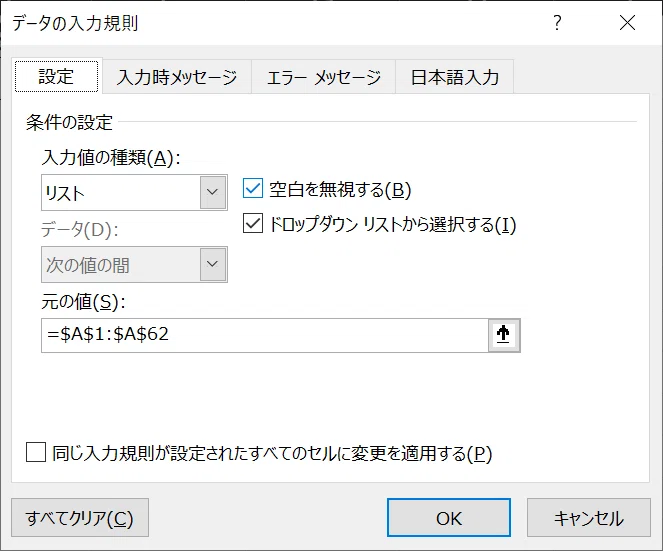Open the 入力値の種類 dropdown arrow

(213, 192)
